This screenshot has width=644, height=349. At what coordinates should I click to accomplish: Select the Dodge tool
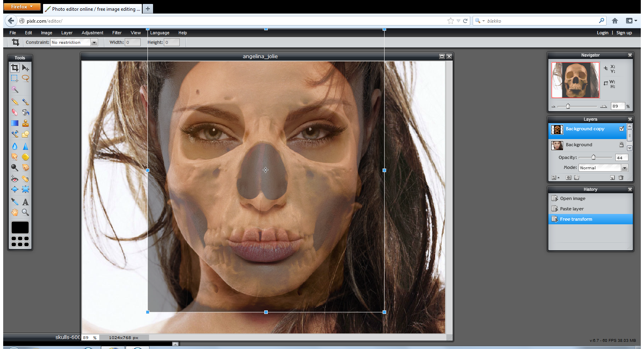[x=15, y=168]
